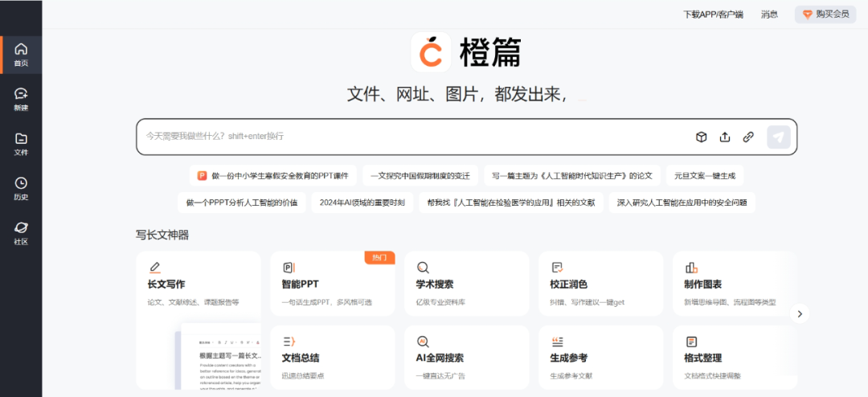
Task: Click the diamond icon on 购买会员
Action: click(x=808, y=14)
